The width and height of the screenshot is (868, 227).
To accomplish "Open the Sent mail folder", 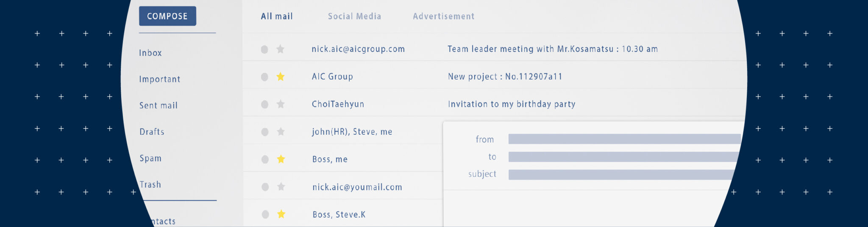I will [x=159, y=105].
